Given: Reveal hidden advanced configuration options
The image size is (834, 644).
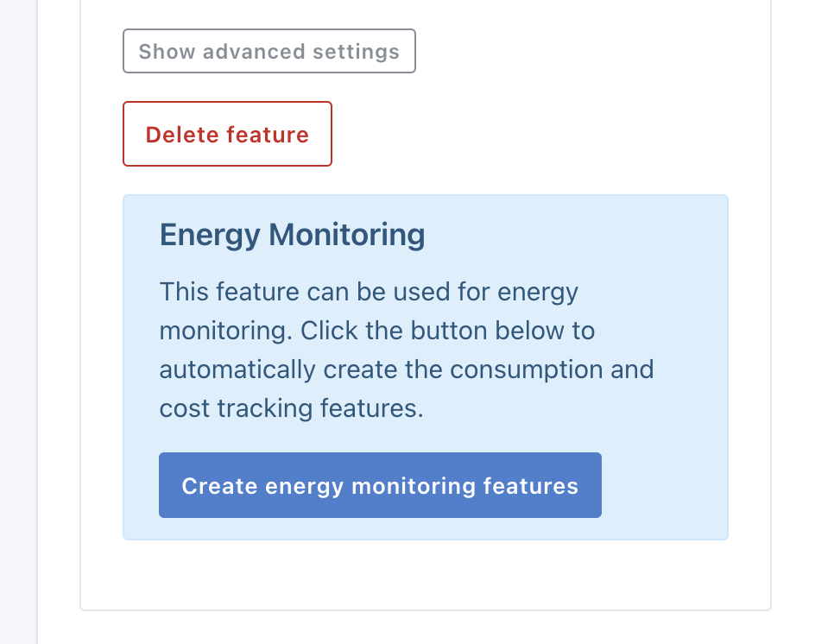Looking at the screenshot, I should 269,51.
